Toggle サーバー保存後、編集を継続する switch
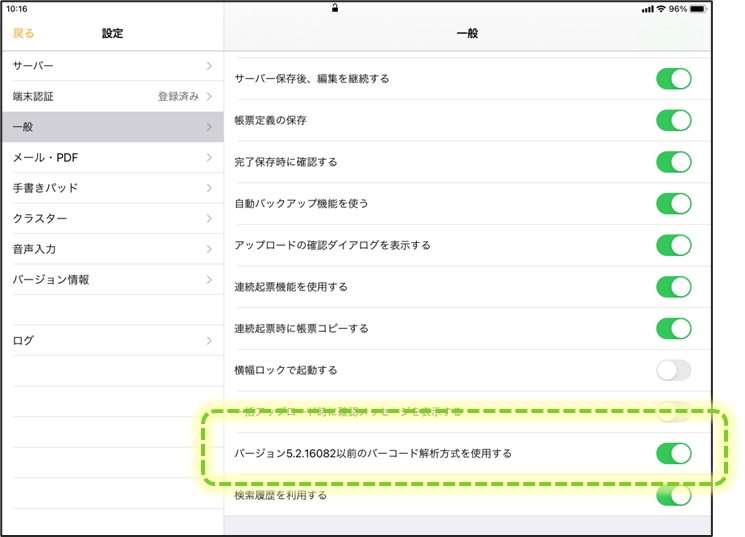Image resolution: width=745 pixels, height=537 pixels. click(x=674, y=79)
